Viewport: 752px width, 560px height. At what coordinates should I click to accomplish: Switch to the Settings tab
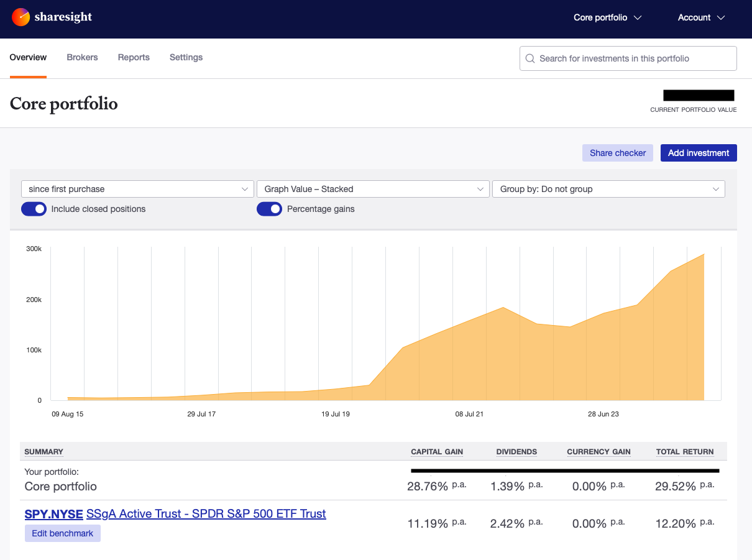pos(186,57)
